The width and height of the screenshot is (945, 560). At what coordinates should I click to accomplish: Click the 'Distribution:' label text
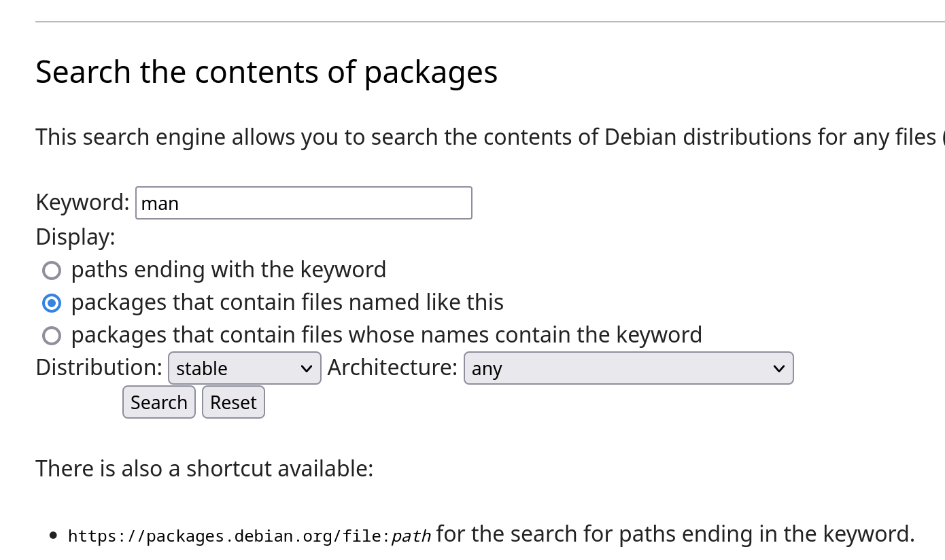[x=99, y=368]
